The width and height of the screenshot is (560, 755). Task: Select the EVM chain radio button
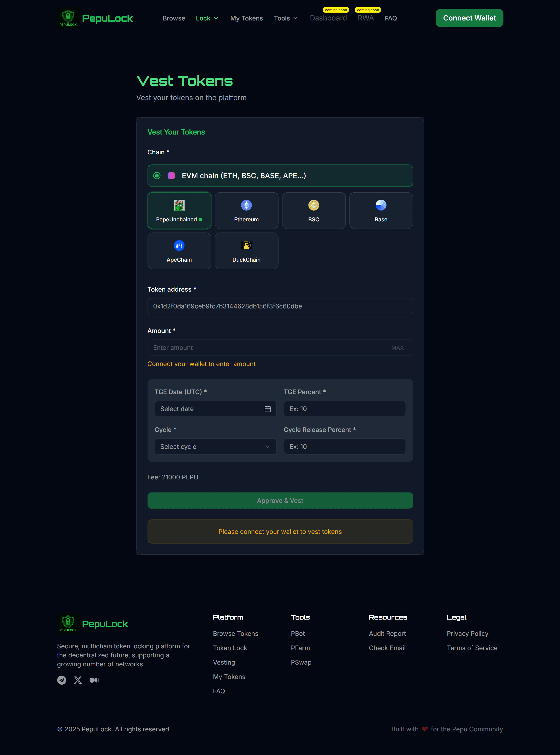tap(157, 176)
